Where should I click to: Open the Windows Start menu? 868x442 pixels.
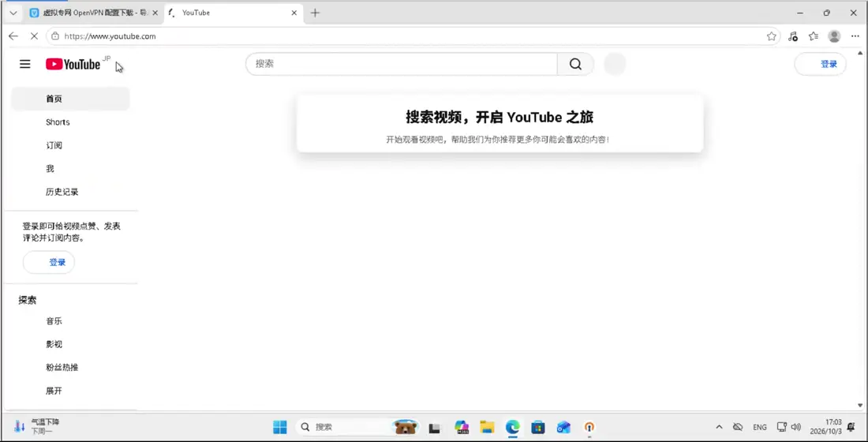click(x=280, y=427)
